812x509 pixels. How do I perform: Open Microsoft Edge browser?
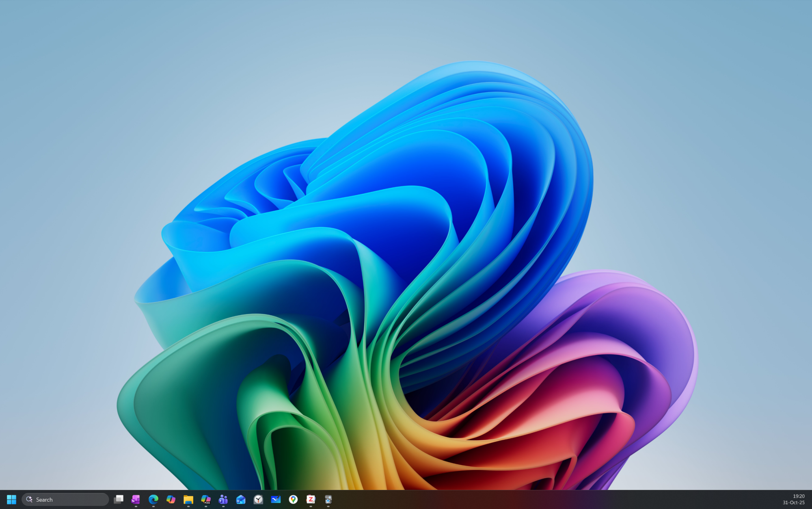coord(153,499)
